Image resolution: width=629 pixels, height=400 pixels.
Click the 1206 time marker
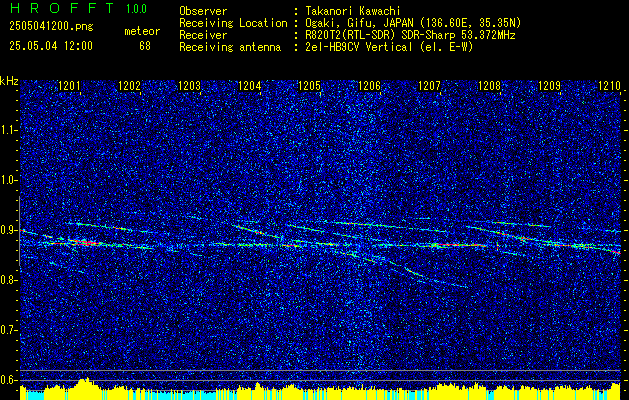[x=369, y=85]
